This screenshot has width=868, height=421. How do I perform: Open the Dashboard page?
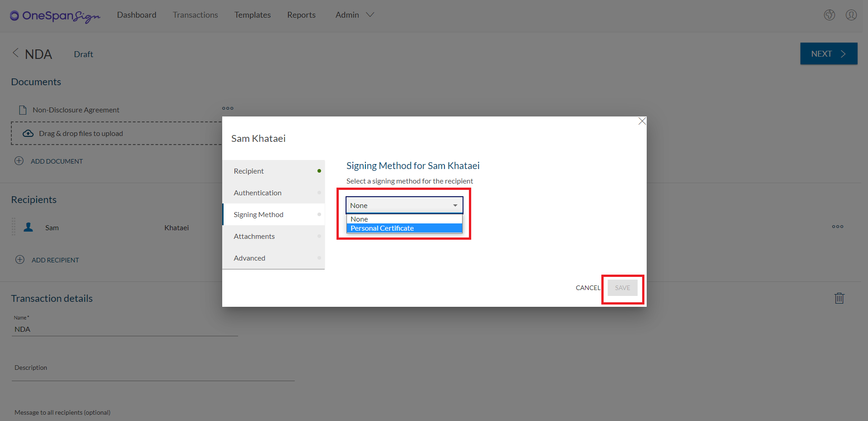pos(137,15)
